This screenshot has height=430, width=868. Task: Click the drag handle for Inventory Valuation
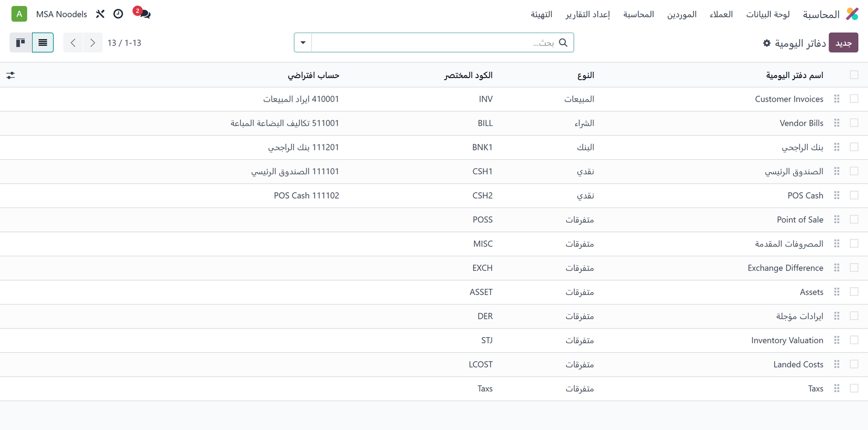pyautogui.click(x=837, y=340)
